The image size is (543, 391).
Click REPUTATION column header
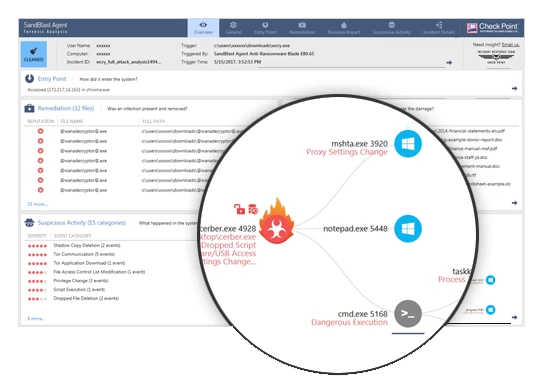click(41, 121)
